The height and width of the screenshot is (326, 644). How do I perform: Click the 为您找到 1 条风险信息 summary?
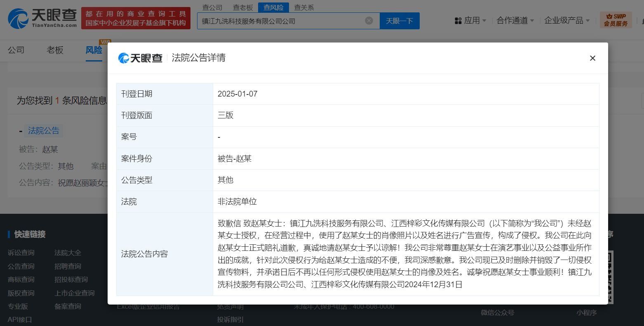click(61, 100)
